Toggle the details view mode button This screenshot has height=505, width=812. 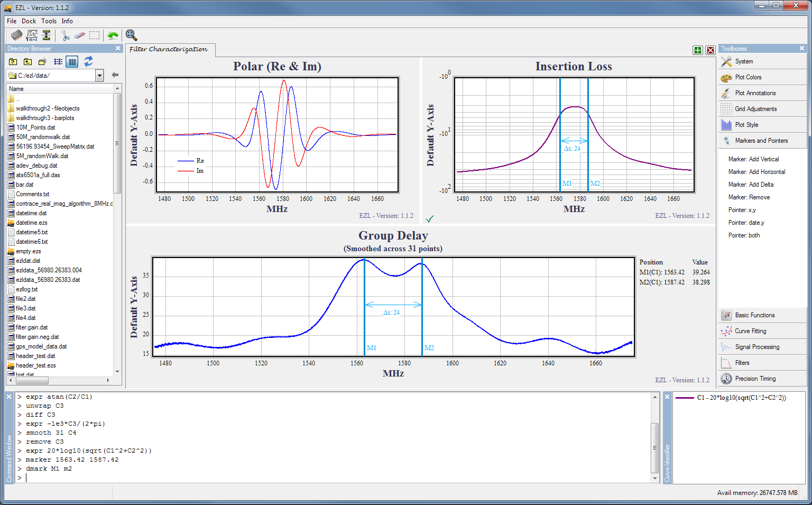coord(72,62)
